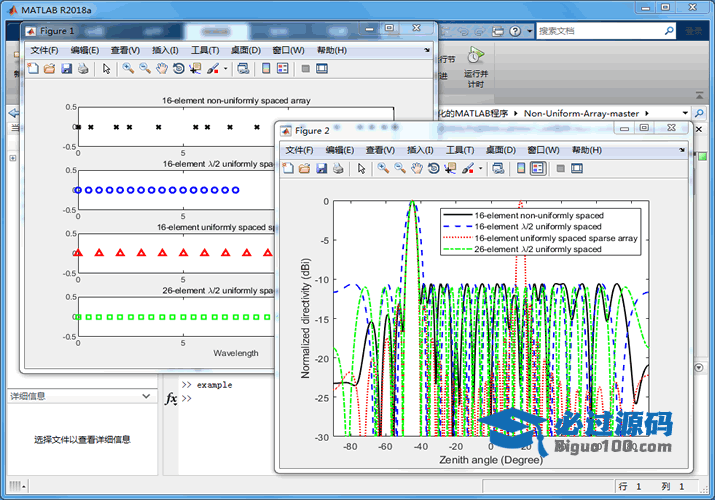Screen dimensions: 715x500
Task: Click fx function browser icon
Action: 171,398
